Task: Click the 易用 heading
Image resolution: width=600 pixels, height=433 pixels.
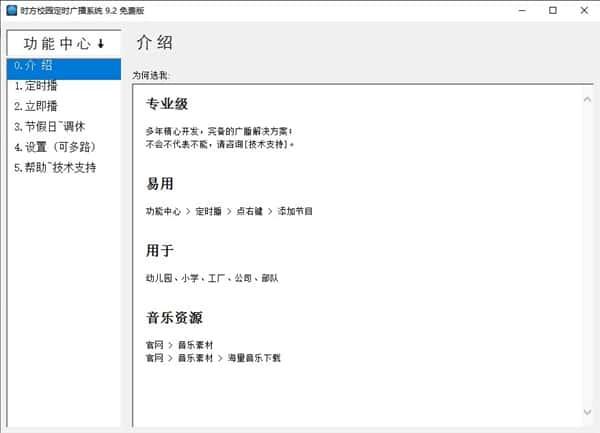Action: (x=159, y=183)
